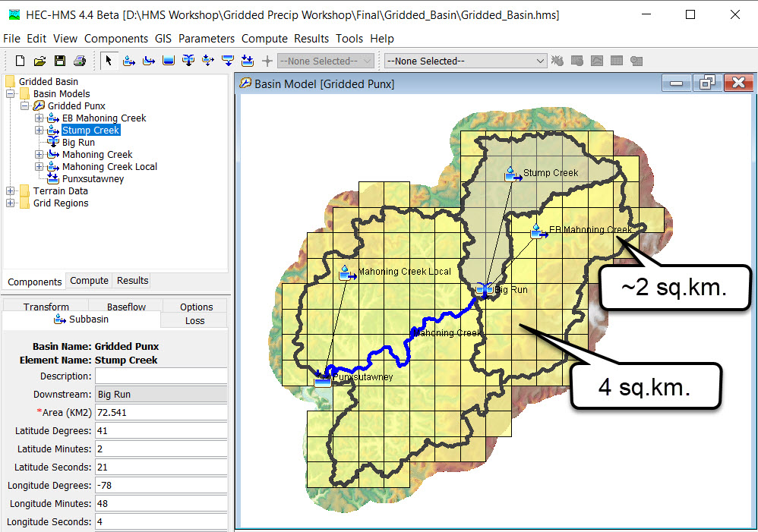Choose the Source creation tool

(x=228, y=61)
